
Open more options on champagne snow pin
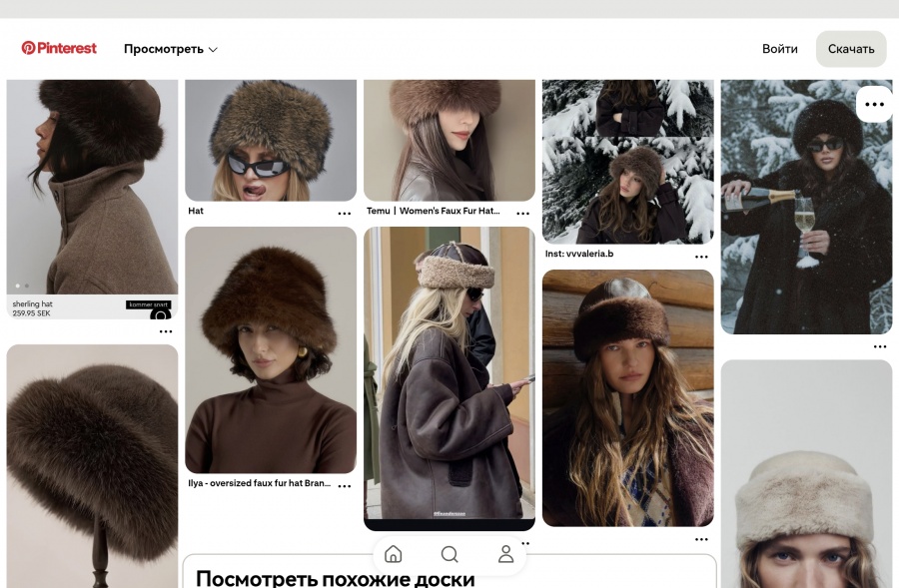(874, 105)
